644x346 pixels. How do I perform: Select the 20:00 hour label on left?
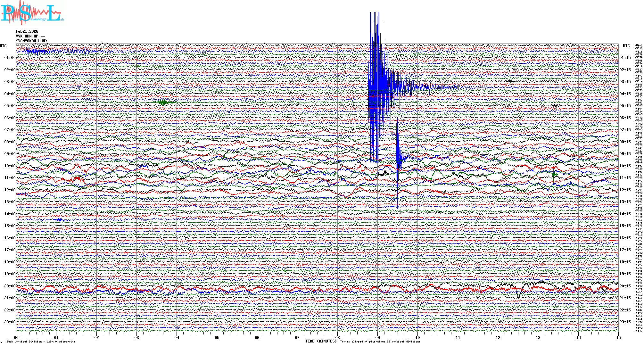pyautogui.click(x=10, y=286)
